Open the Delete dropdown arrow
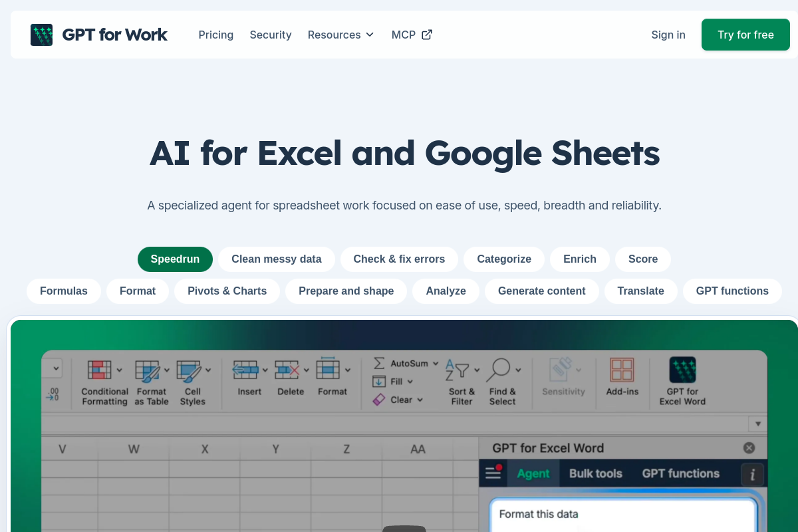 coord(307,370)
